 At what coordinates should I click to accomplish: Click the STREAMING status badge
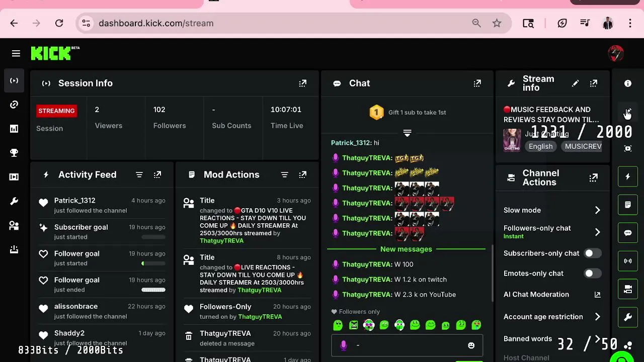pos(56,111)
